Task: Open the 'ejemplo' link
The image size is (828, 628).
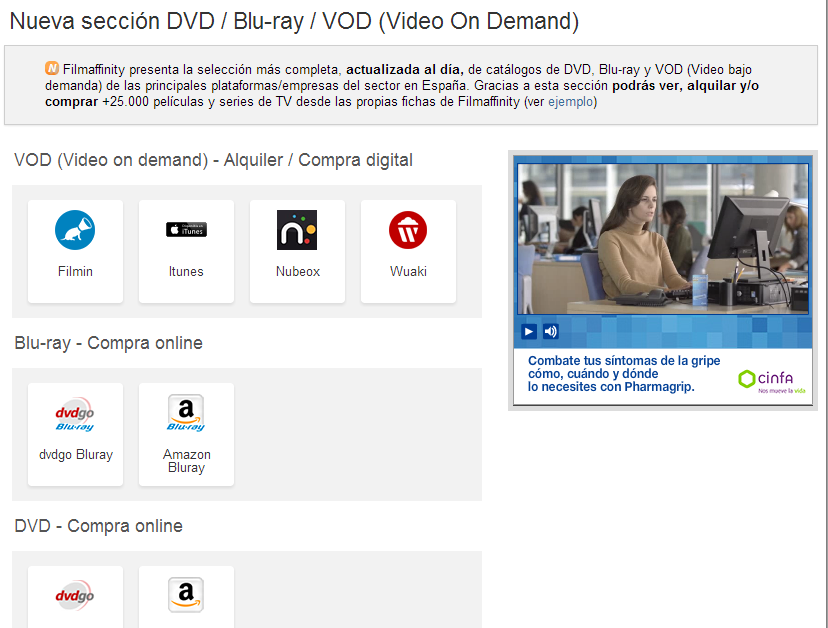Action: (x=571, y=102)
